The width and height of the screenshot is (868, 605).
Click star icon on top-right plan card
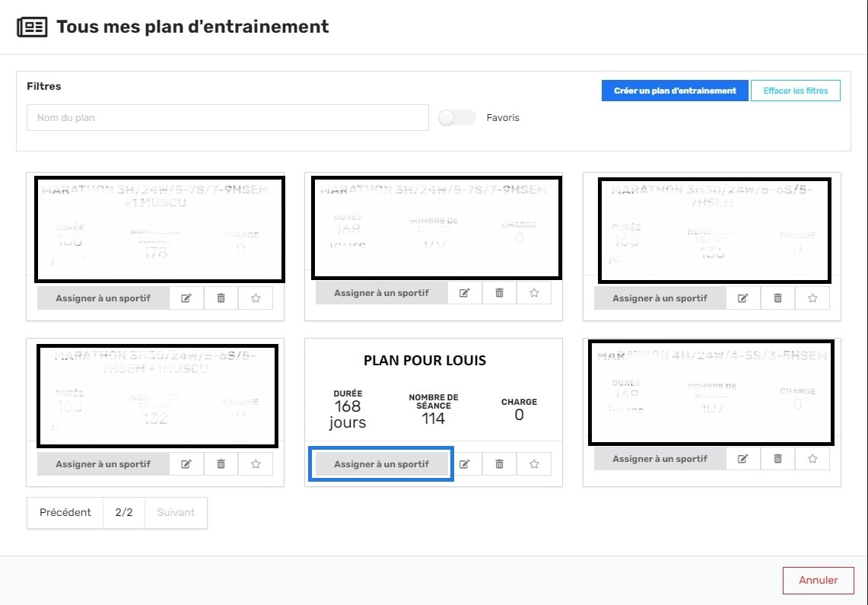pos(812,298)
